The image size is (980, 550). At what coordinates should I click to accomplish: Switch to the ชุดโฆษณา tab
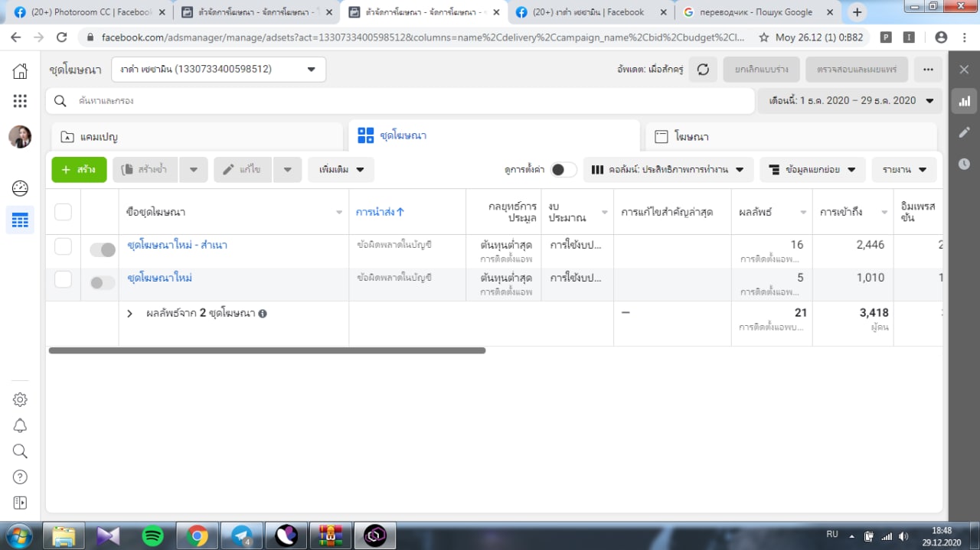(494, 136)
